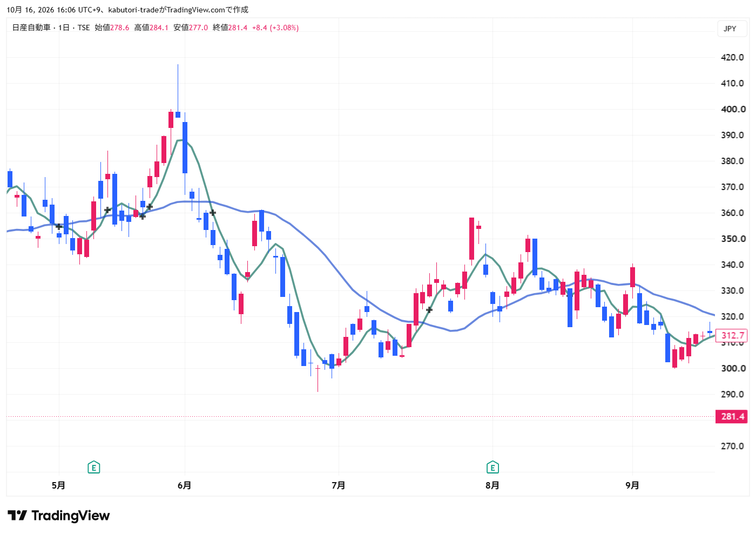Click the 340.0 price axis label
The width and height of the screenshot is (756, 535).
click(x=732, y=265)
